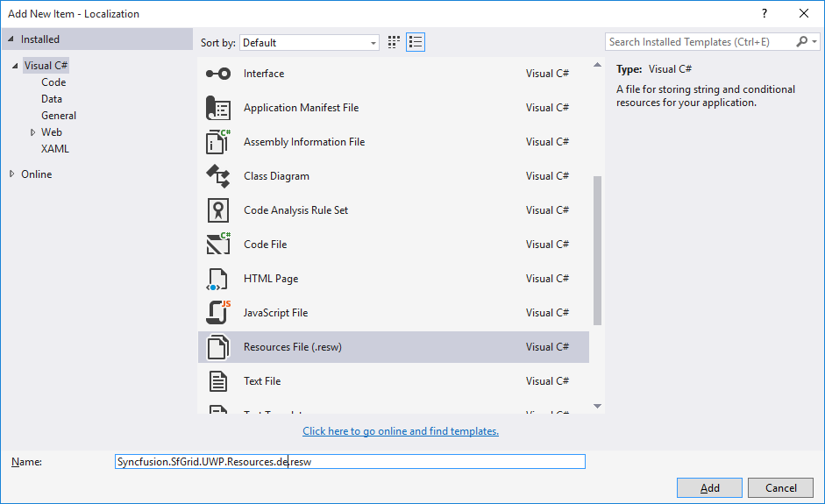Select Code Analysis Rule Set text

[x=295, y=210]
